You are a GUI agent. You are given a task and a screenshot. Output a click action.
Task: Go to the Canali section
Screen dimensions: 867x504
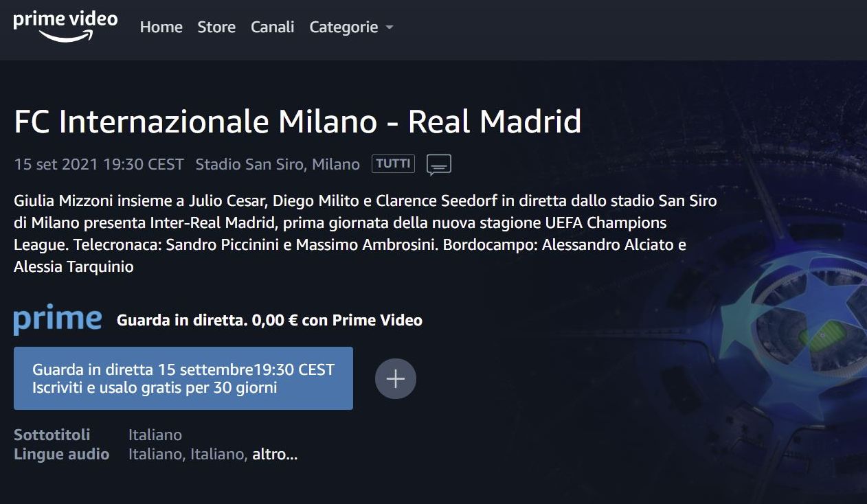273,27
